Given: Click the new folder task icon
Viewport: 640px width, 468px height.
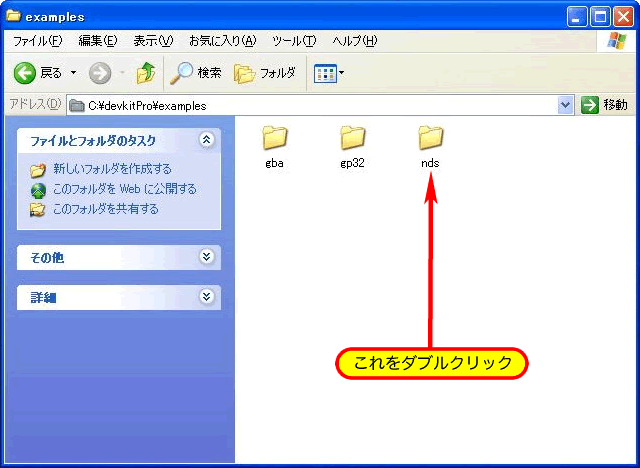Looking at the screenshot, I should (x=38, y=170).
